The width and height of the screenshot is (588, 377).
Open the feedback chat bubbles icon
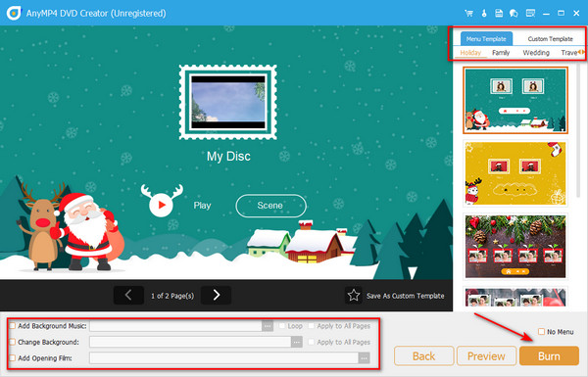pos(514,13)
